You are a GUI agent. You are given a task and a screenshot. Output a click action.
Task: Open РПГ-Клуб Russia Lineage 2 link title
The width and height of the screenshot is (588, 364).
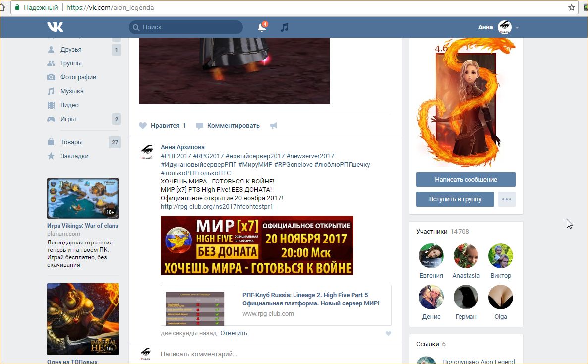pos(311,299)
